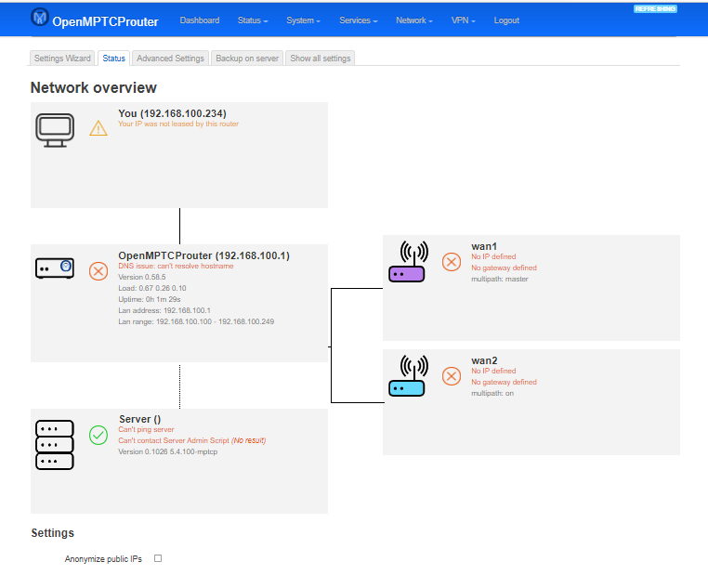
Task: Click "No gateway defined" under wan2
Action: point(504,382)
